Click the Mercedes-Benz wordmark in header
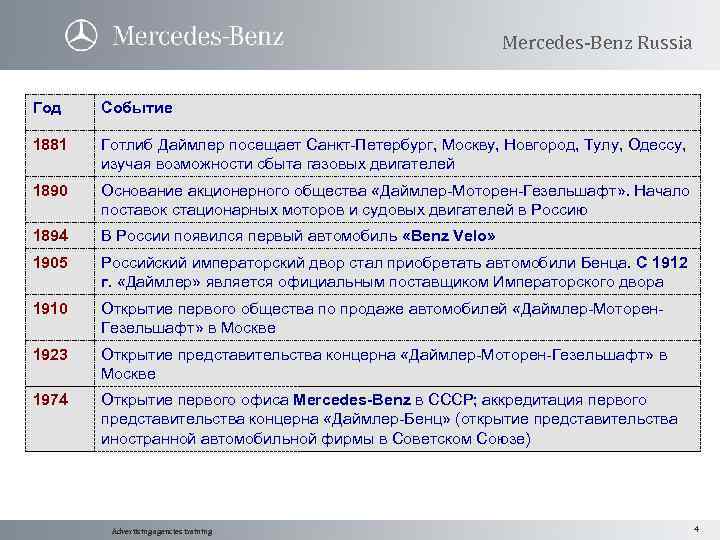This screenshot has height=540, width=720. coord(198,36)
